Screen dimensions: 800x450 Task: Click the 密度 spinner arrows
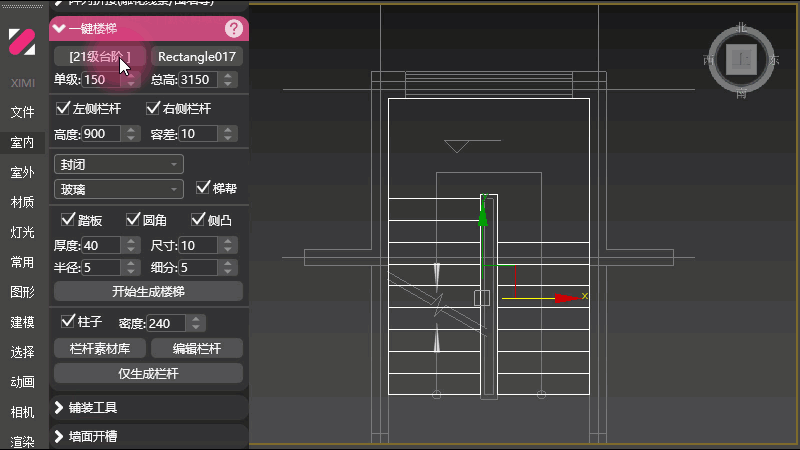click(196, 323)
